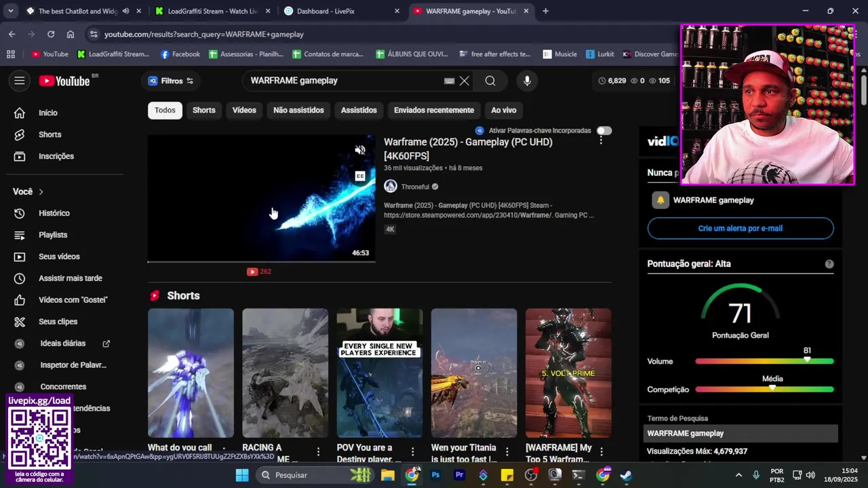Open options for POV Destiny player short
The height and width of the screenshot is (488, 868).
412,451
